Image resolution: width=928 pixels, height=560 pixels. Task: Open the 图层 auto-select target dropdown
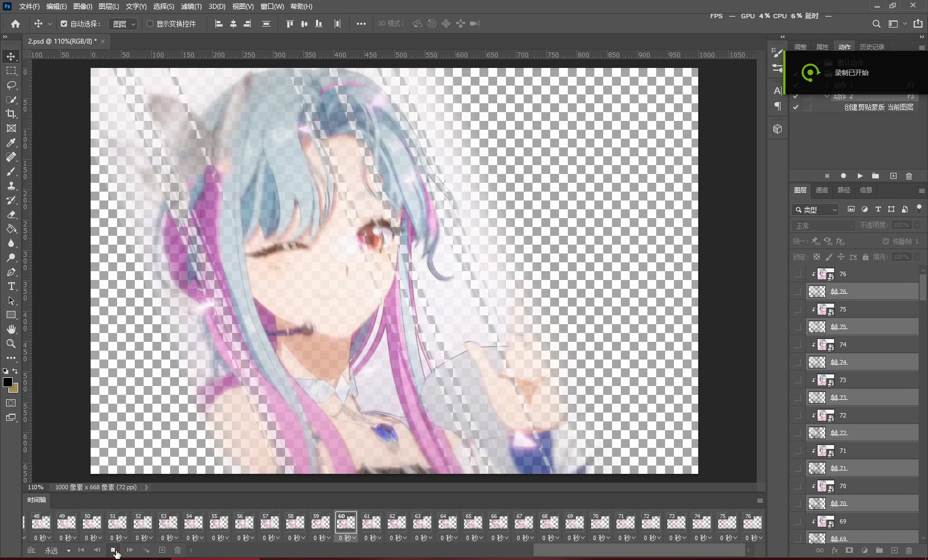[122, 24]
